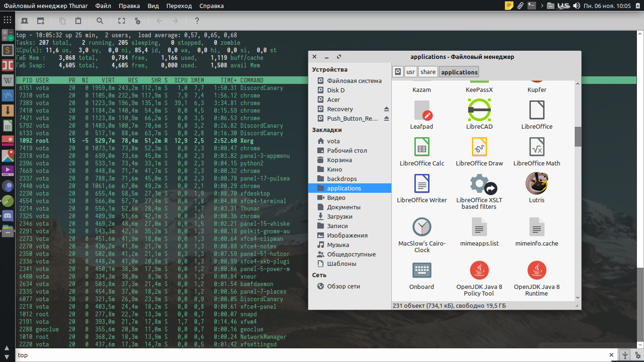Click the terminal tray icon in top panel
The height and width of the screenshot is (362, 644).
532,6
